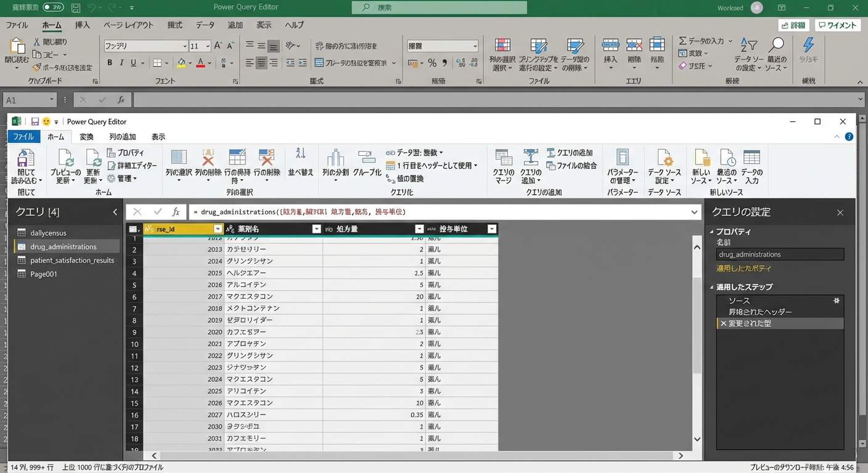Open the Excel font name dropdown
Screen dimensions: 868x473
pos(184,46)
